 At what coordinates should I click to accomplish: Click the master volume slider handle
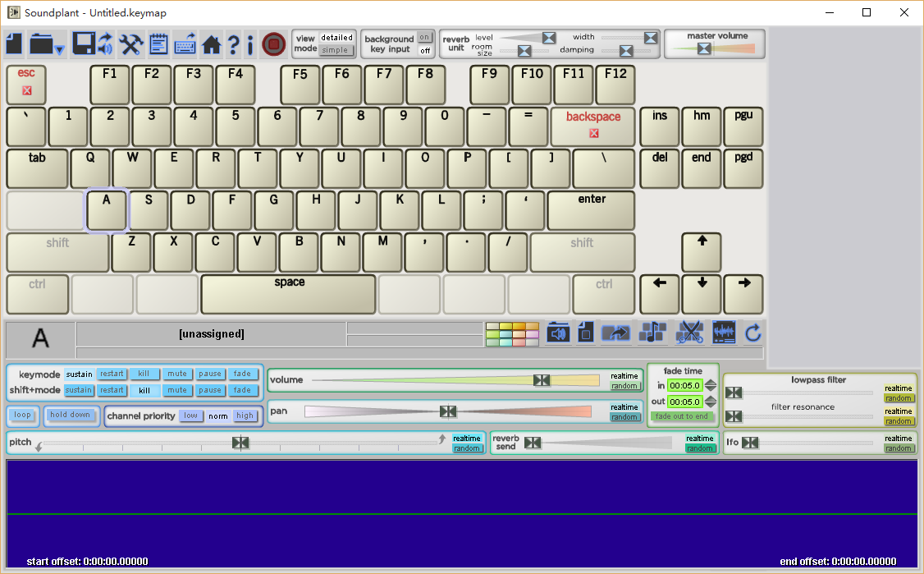tap(703, 48)
